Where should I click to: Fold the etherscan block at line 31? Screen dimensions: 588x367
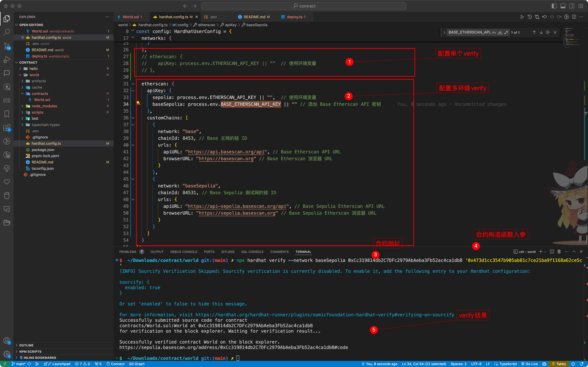(133, 84)
